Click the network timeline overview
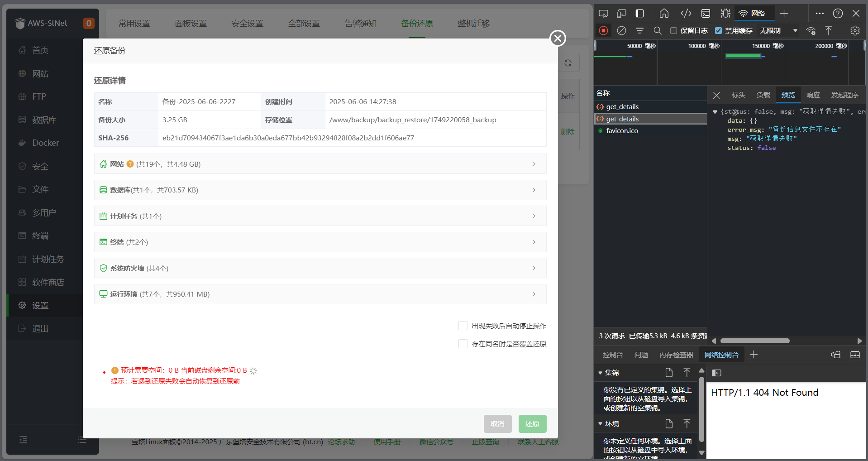 click(x=730, y=62)
